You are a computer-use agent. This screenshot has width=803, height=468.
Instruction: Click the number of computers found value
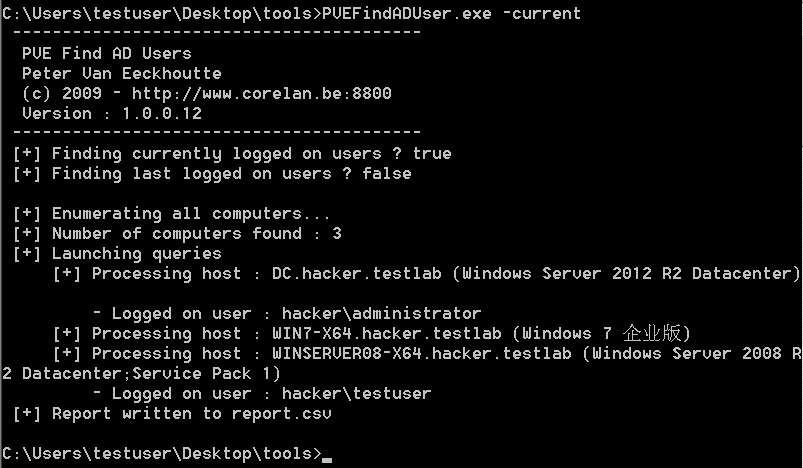[x=337, y=233]
